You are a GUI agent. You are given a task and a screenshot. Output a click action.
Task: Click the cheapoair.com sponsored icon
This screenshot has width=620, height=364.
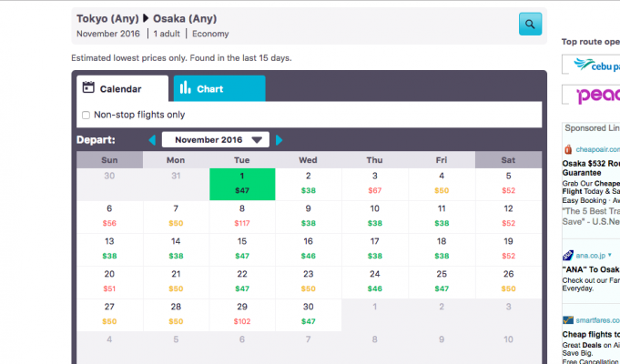[568, 149]
